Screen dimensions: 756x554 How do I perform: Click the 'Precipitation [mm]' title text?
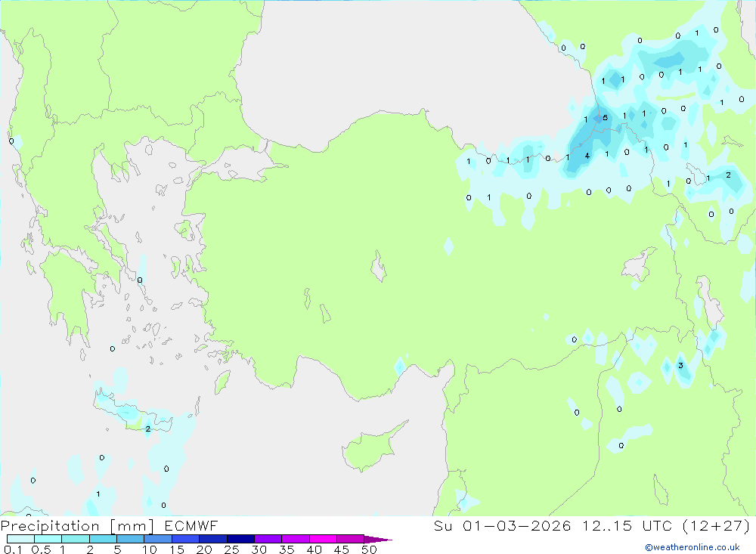point(77,526)
